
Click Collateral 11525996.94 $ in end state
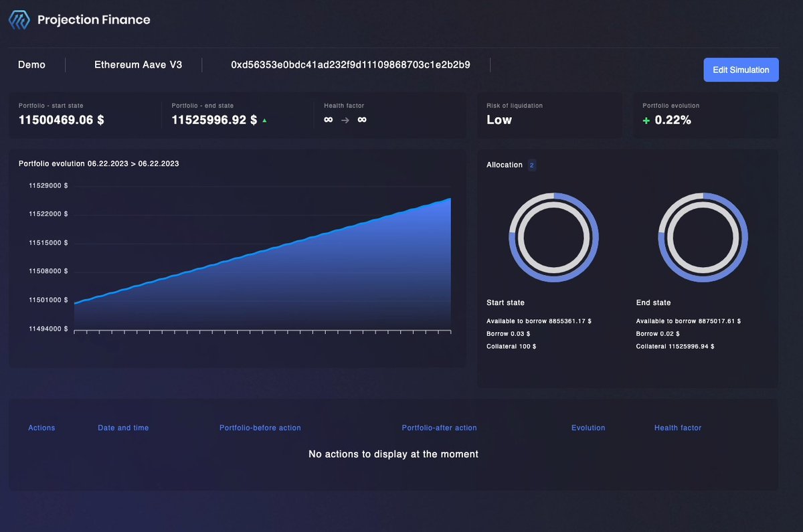(675, 347)
